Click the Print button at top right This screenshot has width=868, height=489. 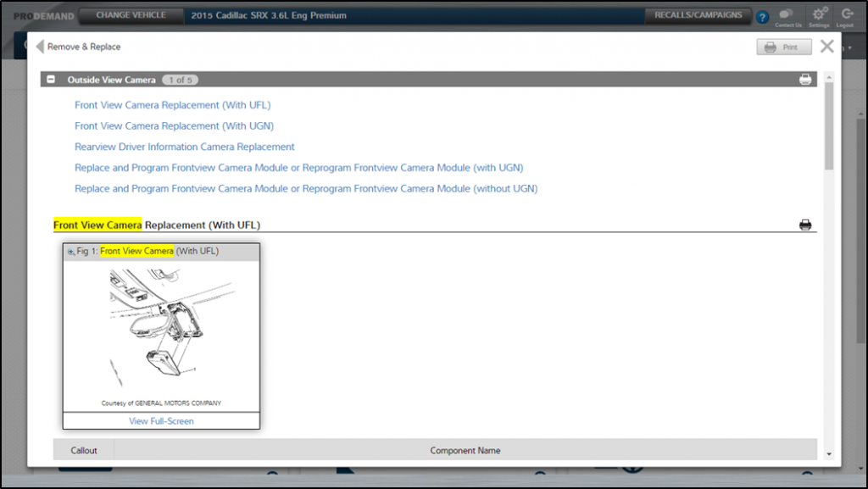coord(783,47)
